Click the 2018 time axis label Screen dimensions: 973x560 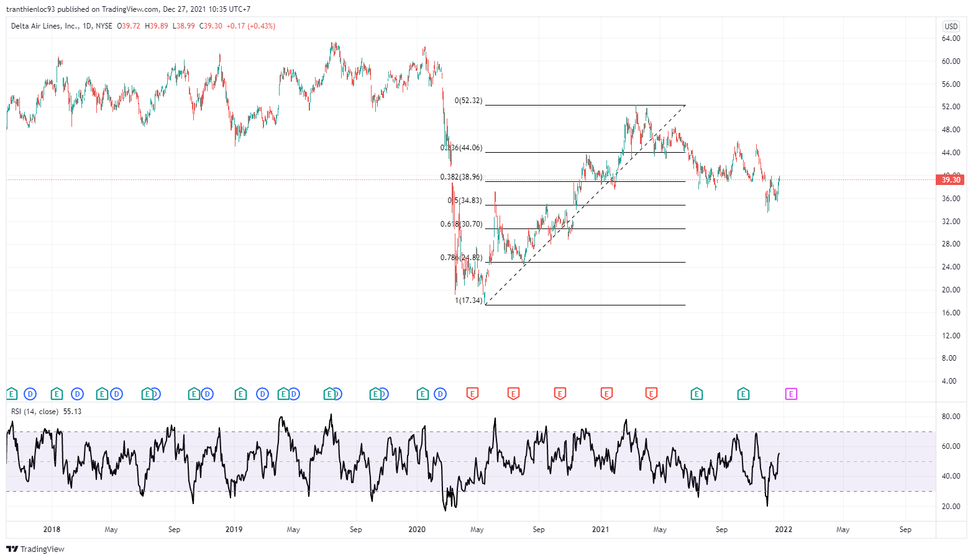(x=52, y=530)
